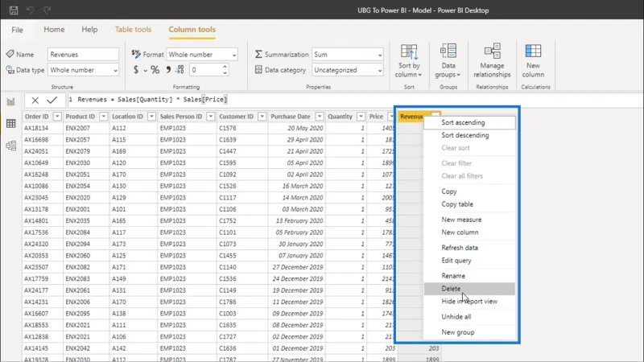644x362 pixels.
Task: Open Quantity column filter dropdown
Action: pyautogui.click(x=361, y=117)
